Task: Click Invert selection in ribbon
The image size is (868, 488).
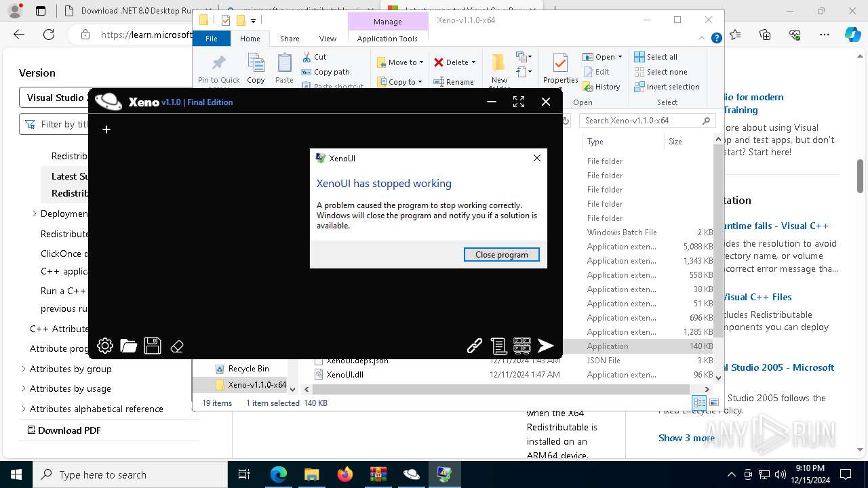Action: tap(667, 87)
